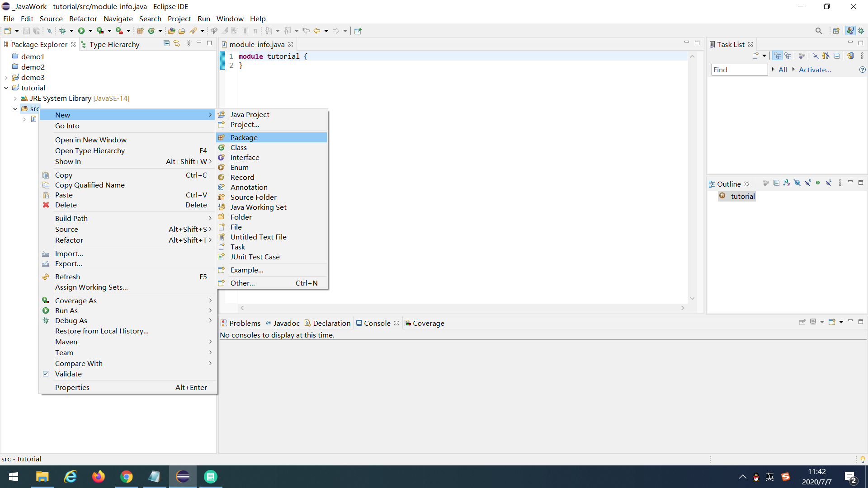The image size is (868, 488).
Task: Collapse the src folder node
Action: pos(15,109)
